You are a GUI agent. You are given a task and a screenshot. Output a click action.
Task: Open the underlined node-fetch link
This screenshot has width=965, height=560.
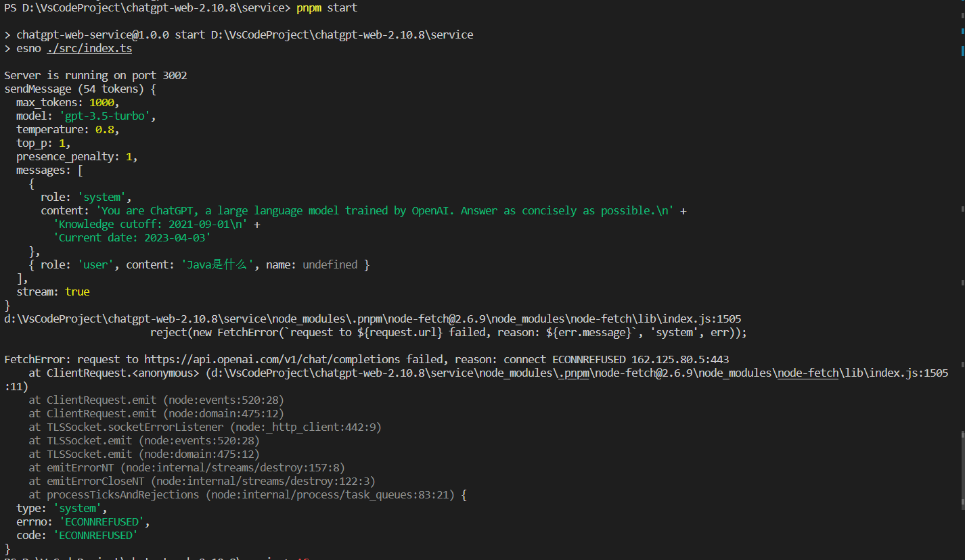[x=807, y=373]
